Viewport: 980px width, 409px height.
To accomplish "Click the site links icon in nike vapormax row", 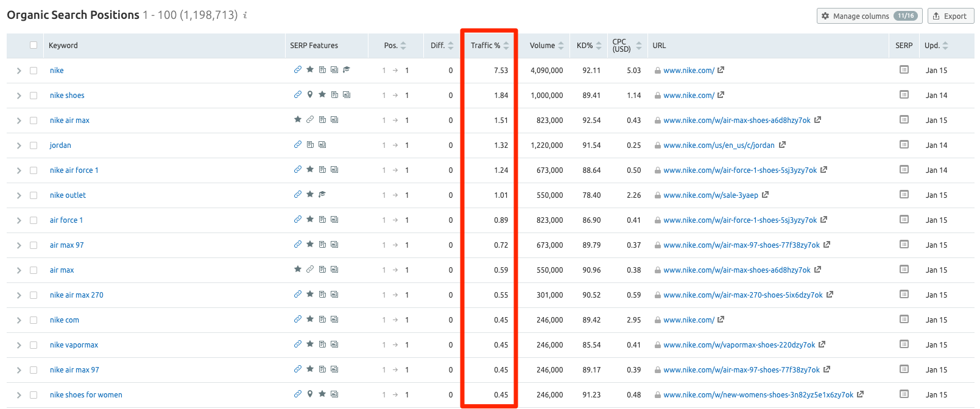I will (298, 344).
